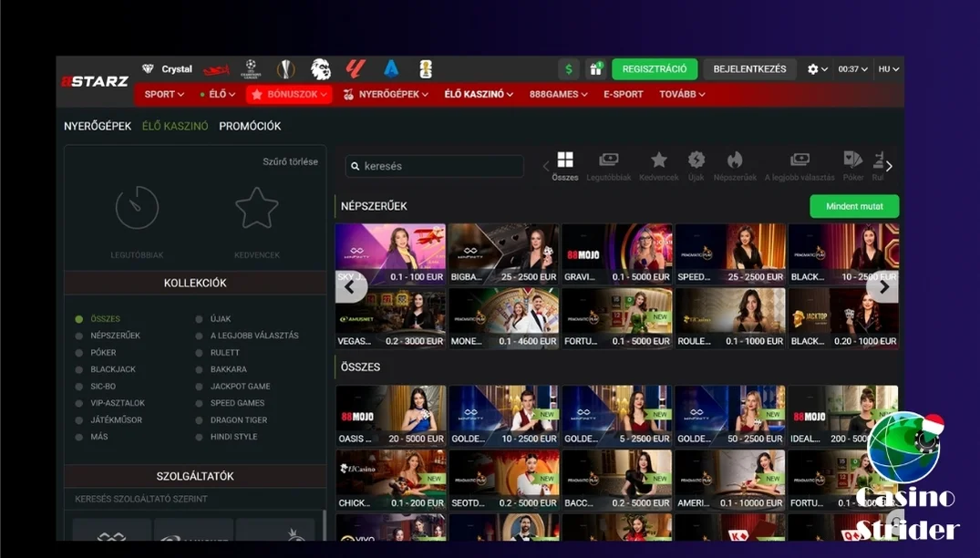Viewport: 980px width, 558px height.
Task: Open the gift box bonus icon
Action: point(595,69)
